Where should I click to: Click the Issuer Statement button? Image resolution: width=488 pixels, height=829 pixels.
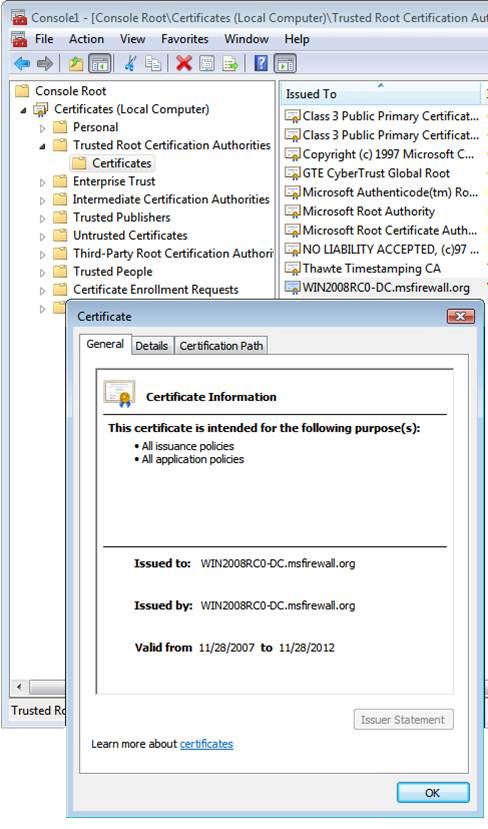403,720
